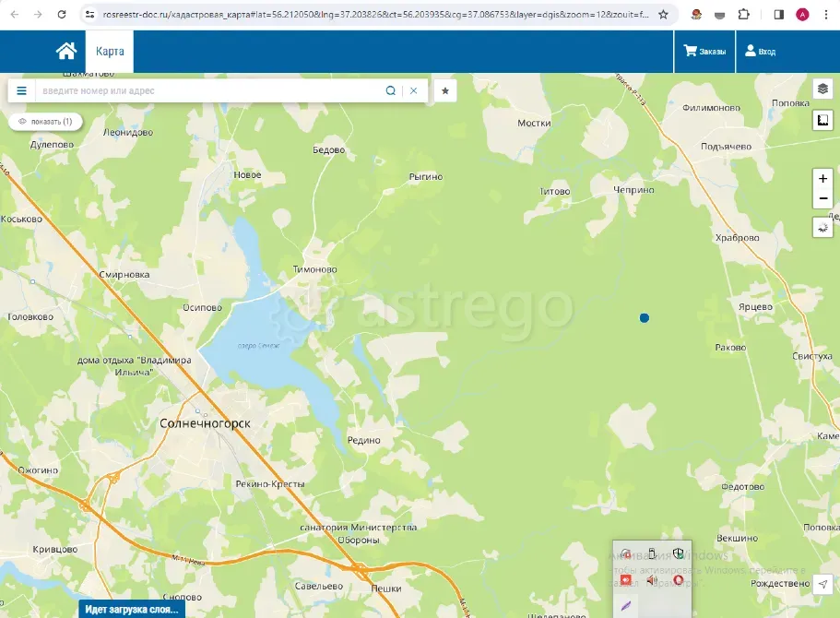
Task: Click the geolocation arrow button
Action: pyautogui.click(x=823, y=584)
